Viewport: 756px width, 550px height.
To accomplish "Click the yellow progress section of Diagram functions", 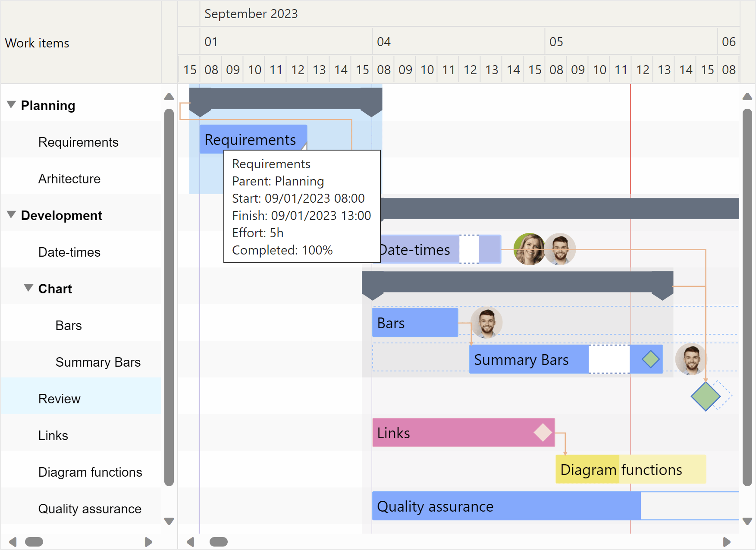I will click(x=587, y=469).
